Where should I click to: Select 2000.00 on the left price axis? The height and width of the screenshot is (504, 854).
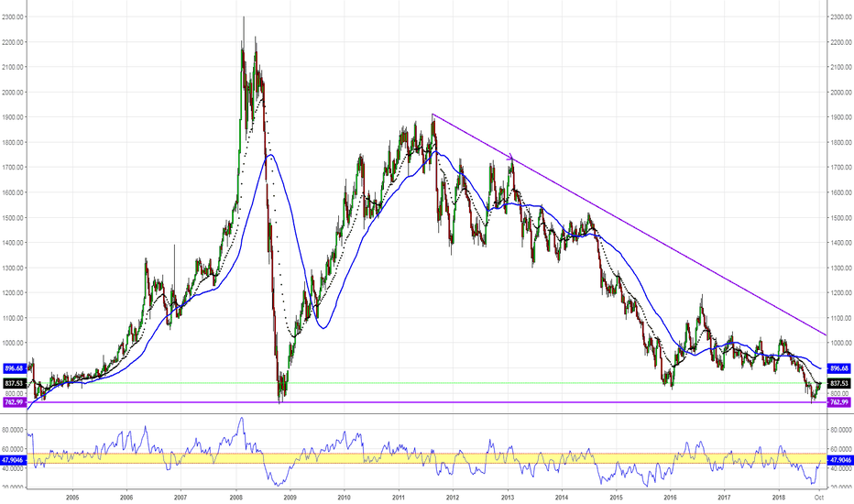(x=13, y=92)
